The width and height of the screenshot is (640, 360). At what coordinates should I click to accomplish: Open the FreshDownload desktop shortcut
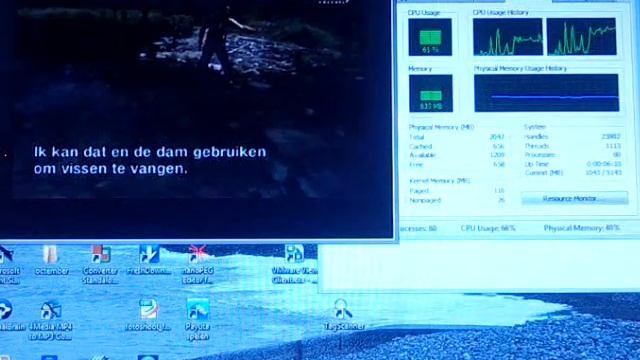click(149, 260)
